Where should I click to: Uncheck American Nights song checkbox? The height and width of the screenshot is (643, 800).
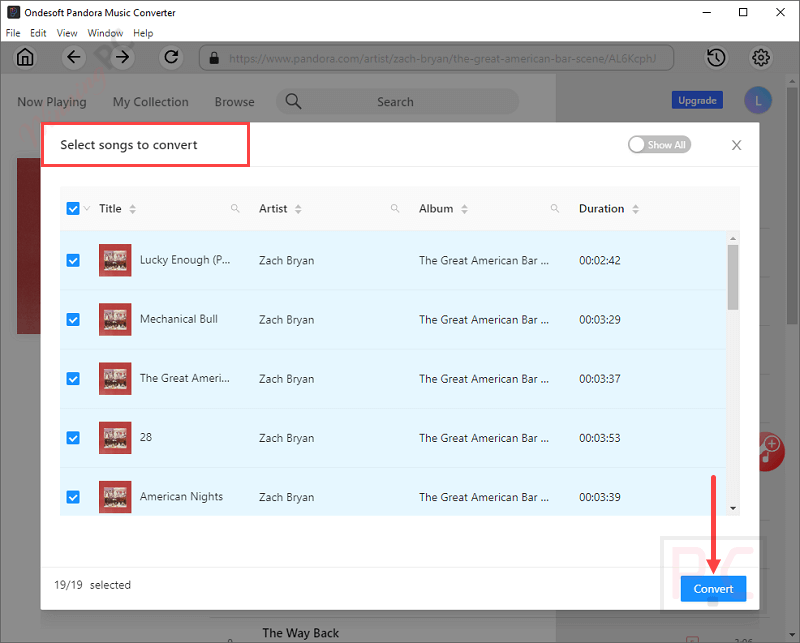73,497
